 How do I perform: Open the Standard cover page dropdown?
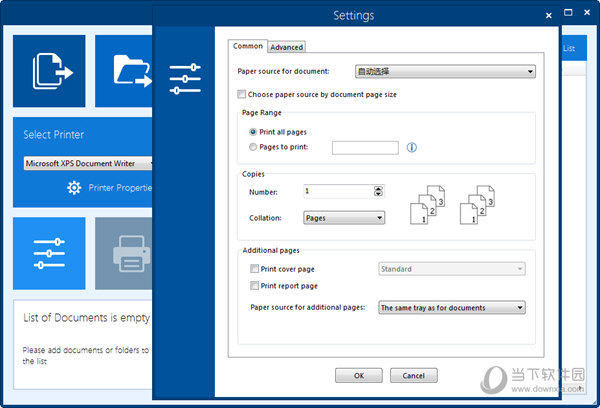click(x=452, y=269)
